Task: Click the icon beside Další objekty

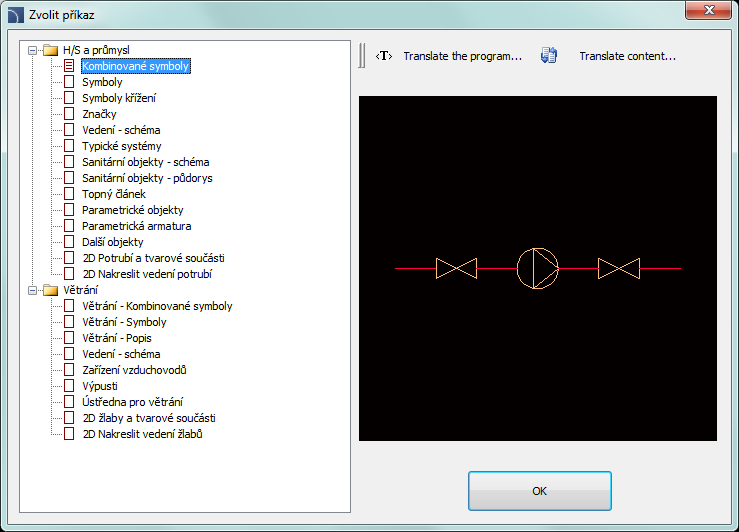Action: click(x=69, y=242)
